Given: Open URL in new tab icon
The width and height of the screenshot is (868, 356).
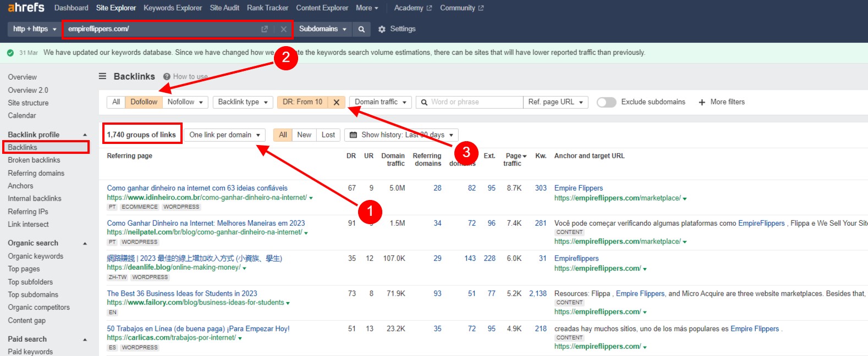Looking at the screenshot, I should (265, 29).
